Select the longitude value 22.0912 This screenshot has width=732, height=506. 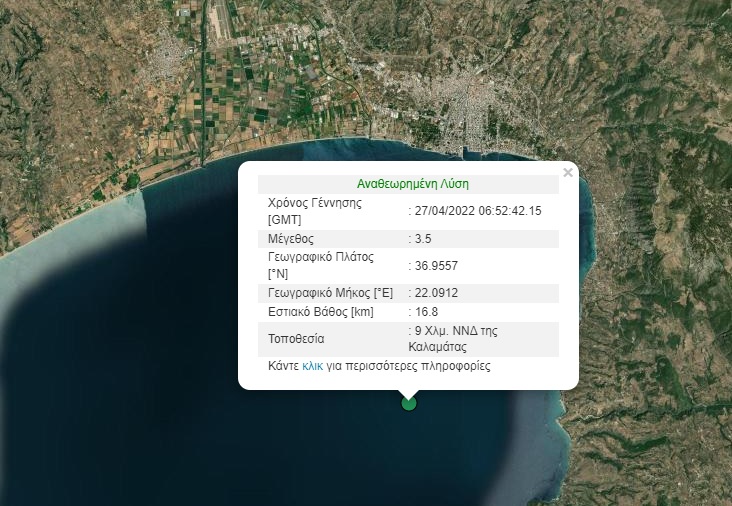(x=436, y=293)
